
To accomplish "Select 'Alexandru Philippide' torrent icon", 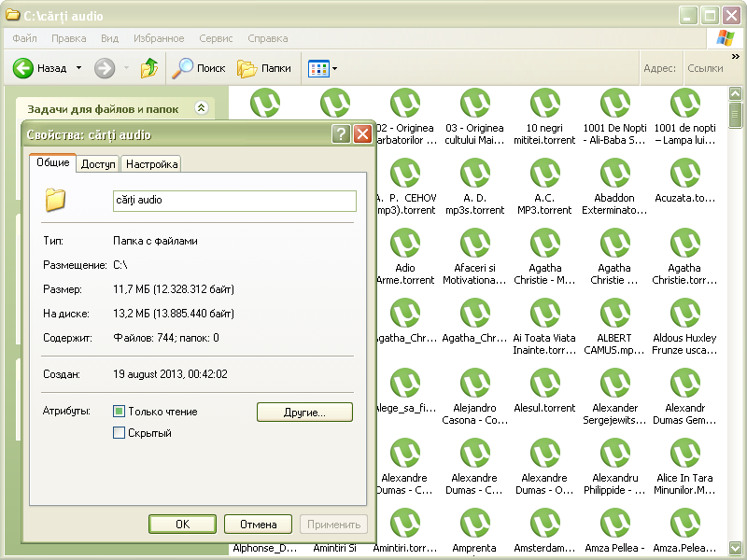I will coord(615,453).
